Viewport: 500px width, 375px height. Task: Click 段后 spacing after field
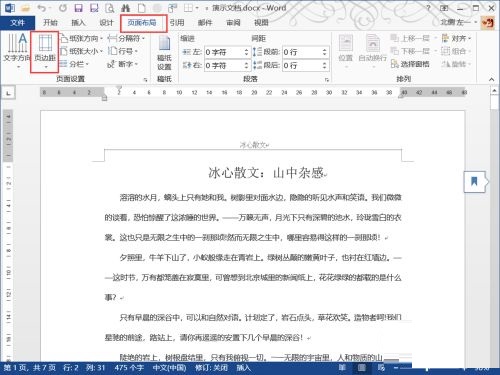coord(302,65)
